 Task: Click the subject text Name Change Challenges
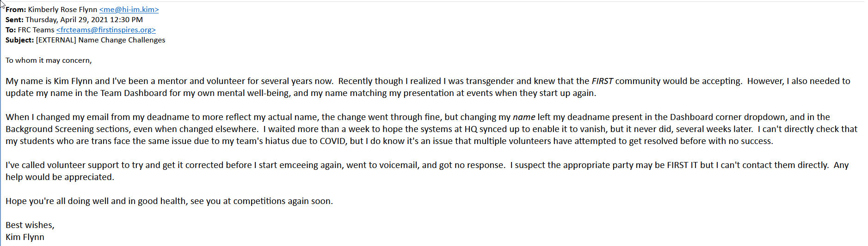pyautogui.click(x=122, y=40)
